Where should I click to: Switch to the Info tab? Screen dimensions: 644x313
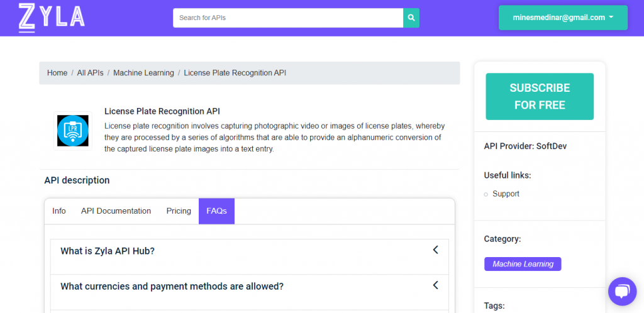[x=58, y=211]
